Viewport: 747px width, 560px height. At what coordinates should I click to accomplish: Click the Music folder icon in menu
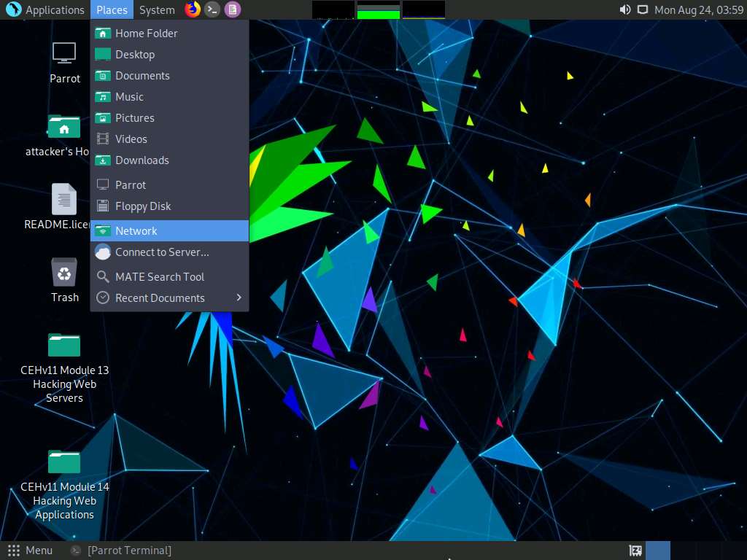coord(102,97)
